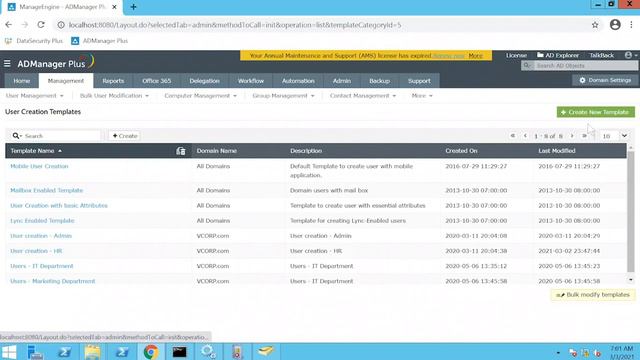Open Lync Enabled Template

42,220
